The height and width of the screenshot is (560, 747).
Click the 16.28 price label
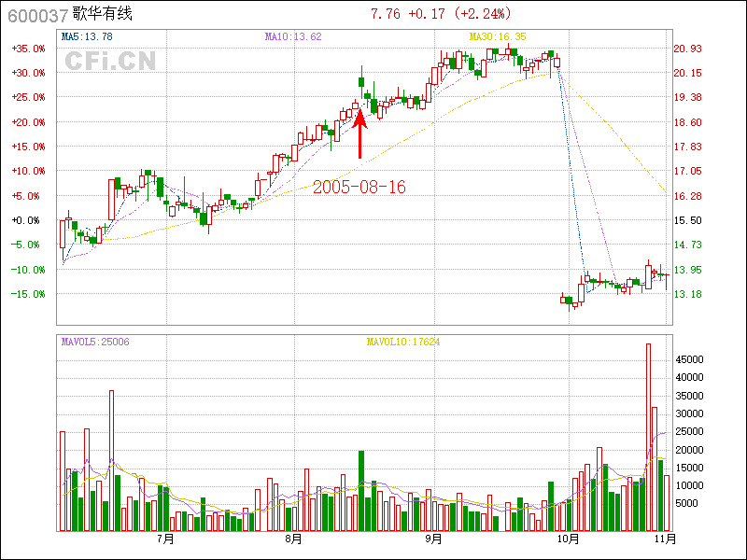coord(688,196)
